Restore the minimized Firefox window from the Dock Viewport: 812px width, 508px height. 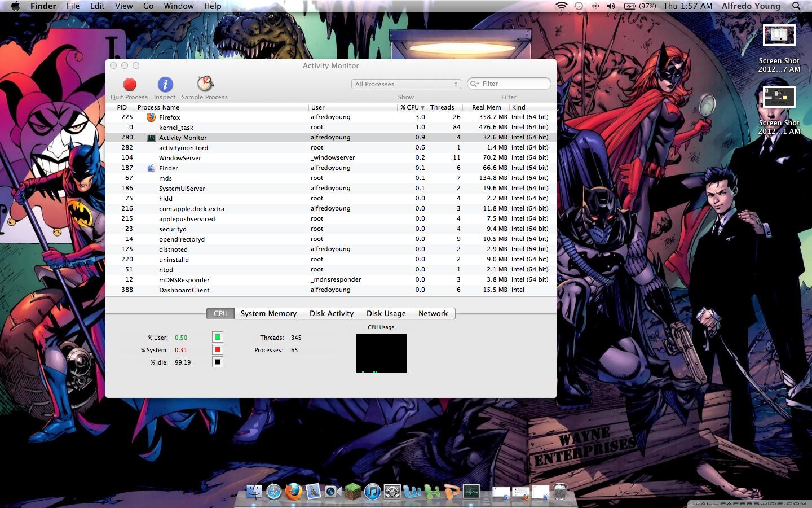(520, 493)
